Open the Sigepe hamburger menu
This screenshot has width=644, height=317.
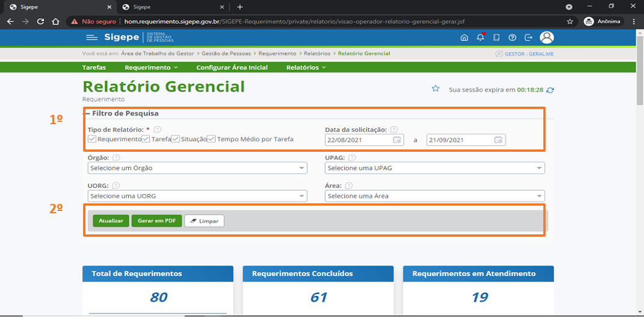pos(91,37)
